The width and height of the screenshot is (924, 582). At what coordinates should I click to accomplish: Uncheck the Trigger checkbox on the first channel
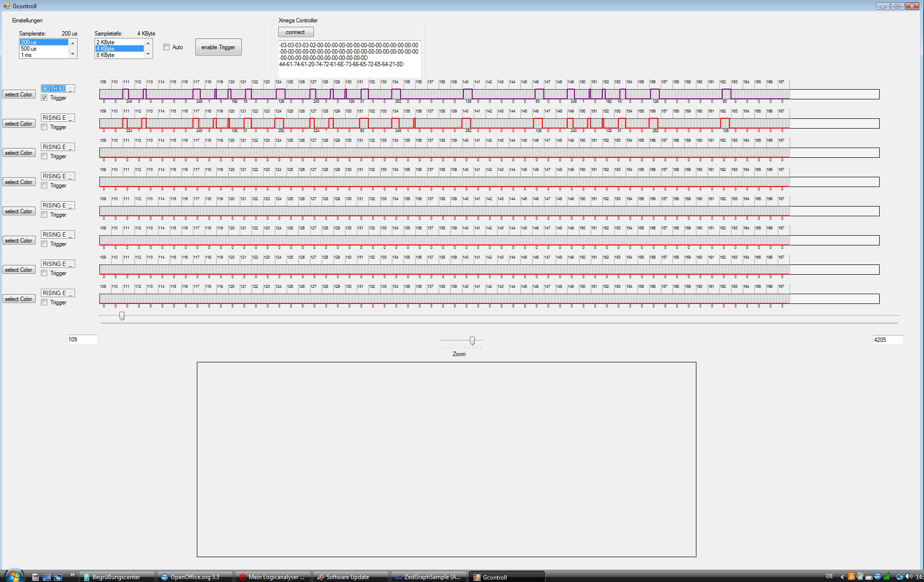[x=45, y=98]
